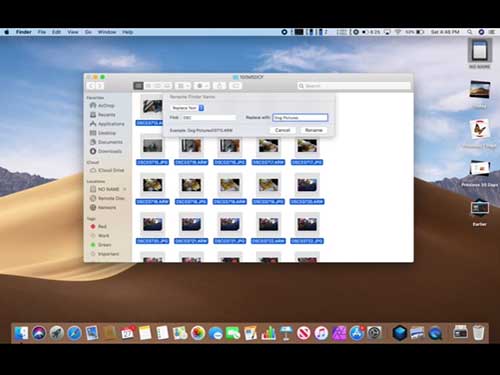Open Photos from the Dock

click(x=198, y=333)
